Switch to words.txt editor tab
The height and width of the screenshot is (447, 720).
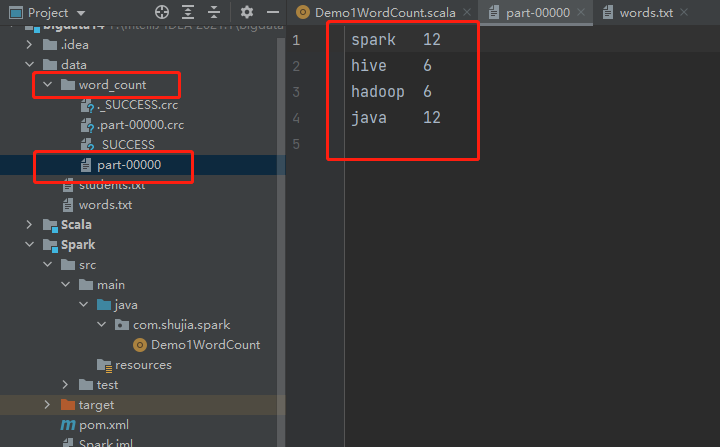point(646,13)
